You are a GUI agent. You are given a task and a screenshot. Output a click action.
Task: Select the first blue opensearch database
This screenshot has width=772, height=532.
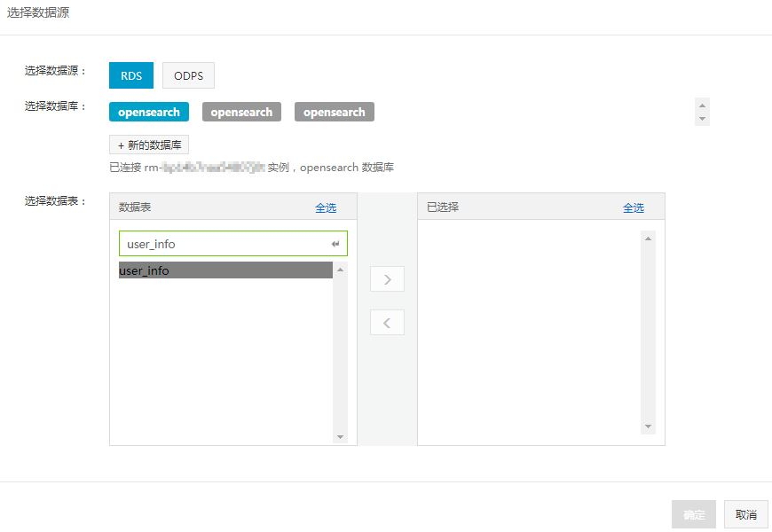tap(149, 112)
